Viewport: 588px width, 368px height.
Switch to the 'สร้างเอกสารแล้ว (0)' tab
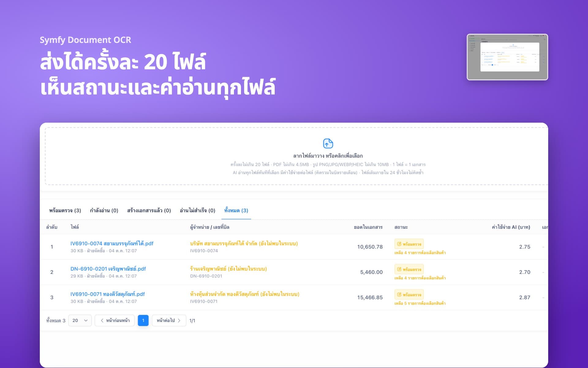coord(149,210)
